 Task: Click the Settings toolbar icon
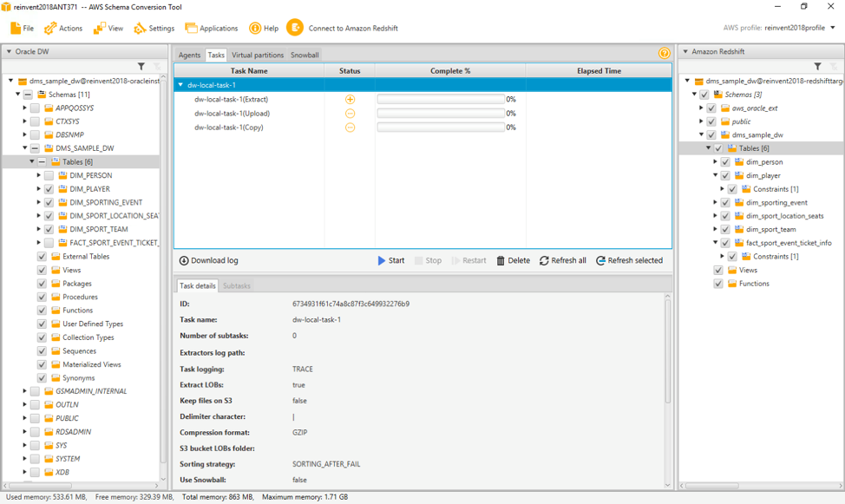(141, 28)
